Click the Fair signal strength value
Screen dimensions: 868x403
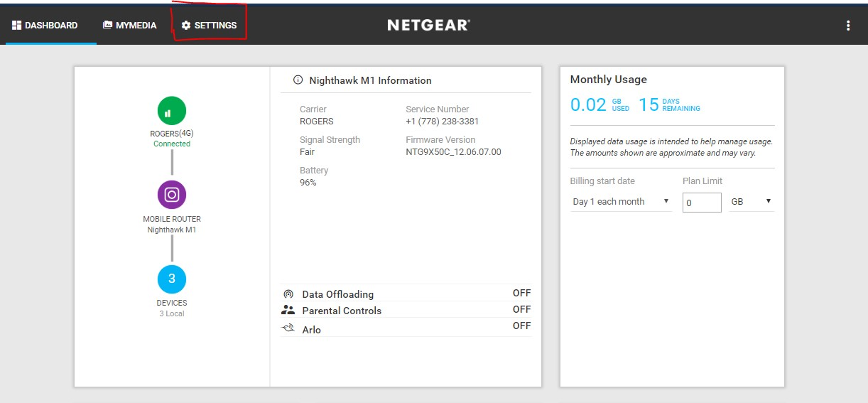[x=307, y=152]
